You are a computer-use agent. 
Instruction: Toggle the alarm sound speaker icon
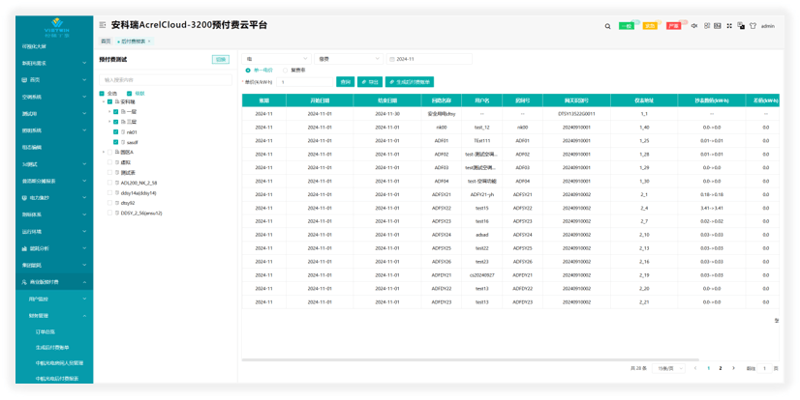point(694,26)
